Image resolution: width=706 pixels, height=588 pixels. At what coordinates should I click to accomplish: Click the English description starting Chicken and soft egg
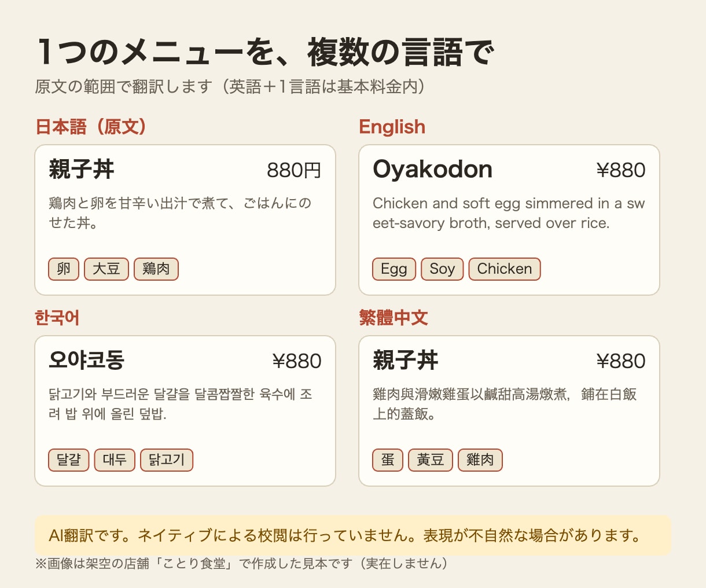pos(509,213)
